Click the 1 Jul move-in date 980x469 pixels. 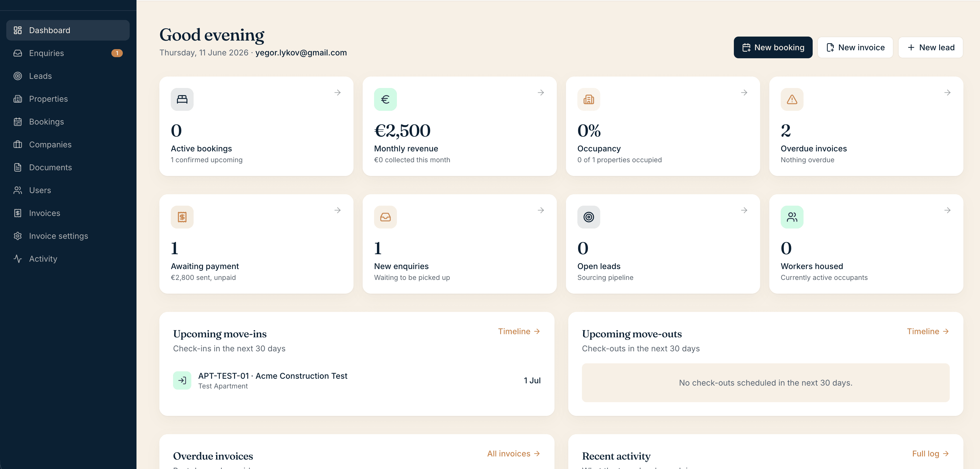pyautogui.click(x=532, y=380)
